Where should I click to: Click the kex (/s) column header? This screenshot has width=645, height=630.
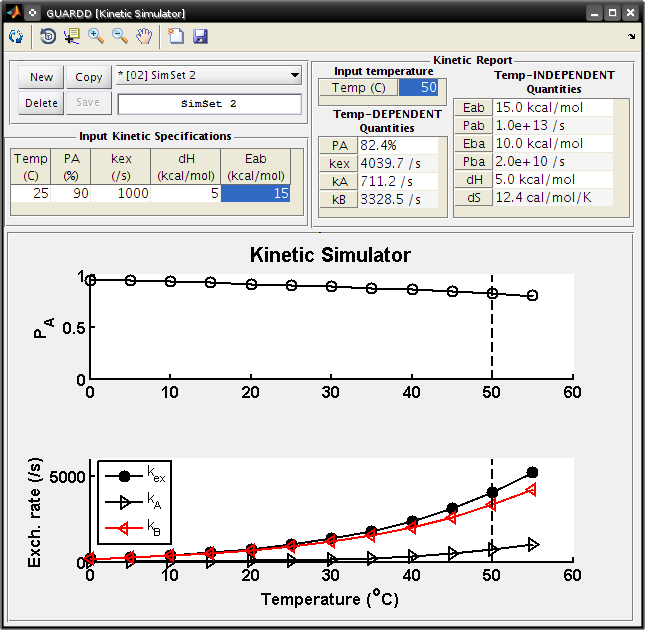click(121, 167)
